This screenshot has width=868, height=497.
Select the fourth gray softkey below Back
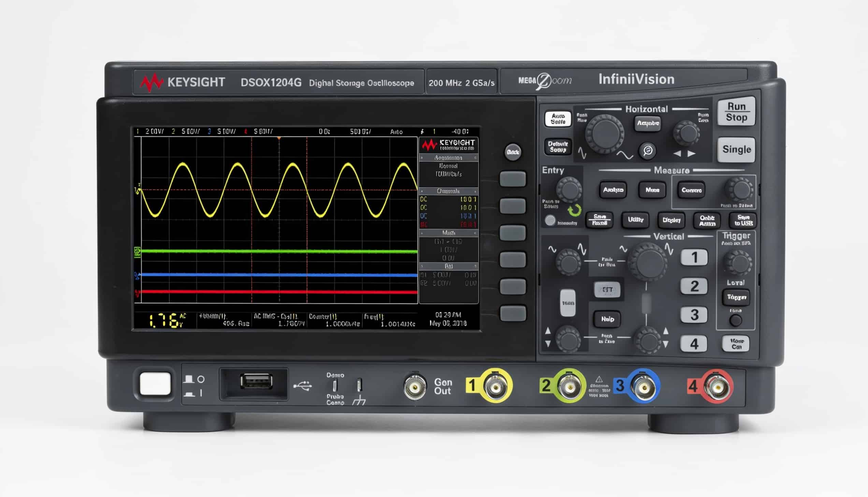tap(513, 260)
